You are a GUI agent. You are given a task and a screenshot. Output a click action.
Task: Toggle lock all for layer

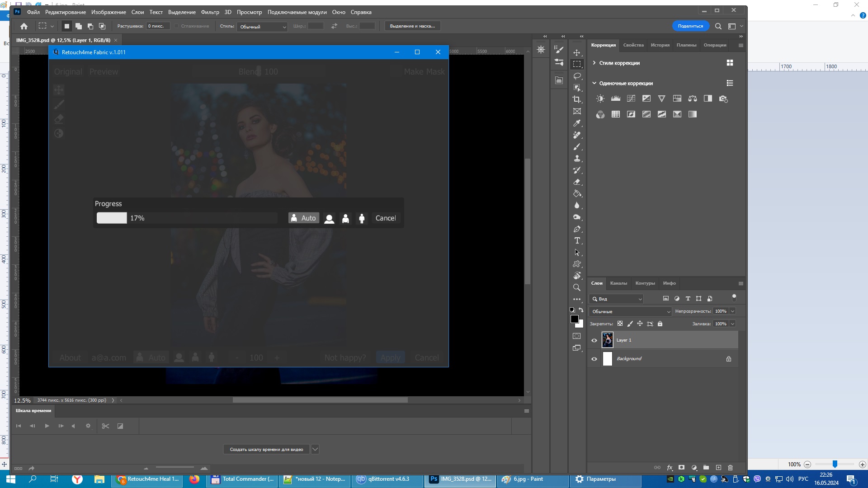point(660,324)
